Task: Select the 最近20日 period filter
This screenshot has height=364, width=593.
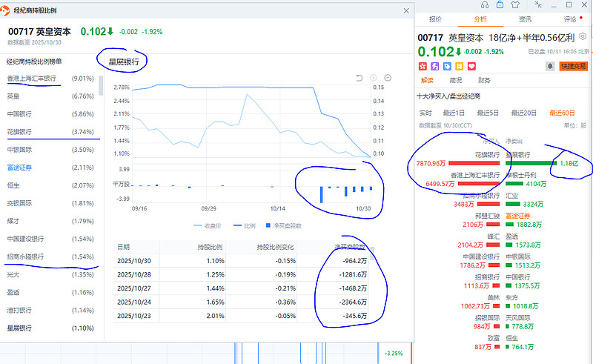Action: (524, 113)
